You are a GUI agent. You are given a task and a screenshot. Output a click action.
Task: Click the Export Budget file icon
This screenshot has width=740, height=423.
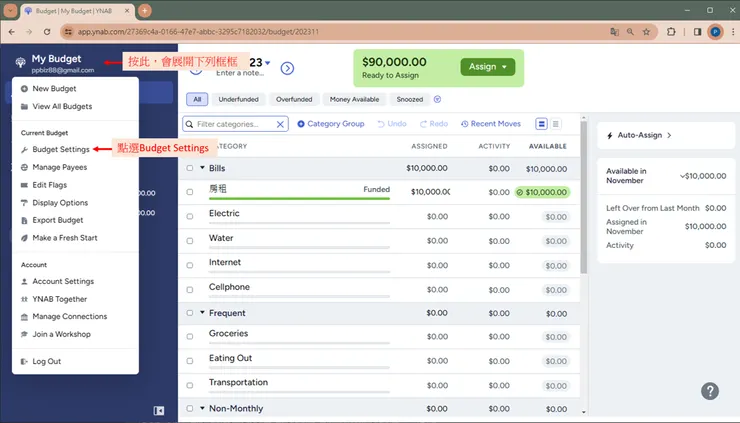24,220
